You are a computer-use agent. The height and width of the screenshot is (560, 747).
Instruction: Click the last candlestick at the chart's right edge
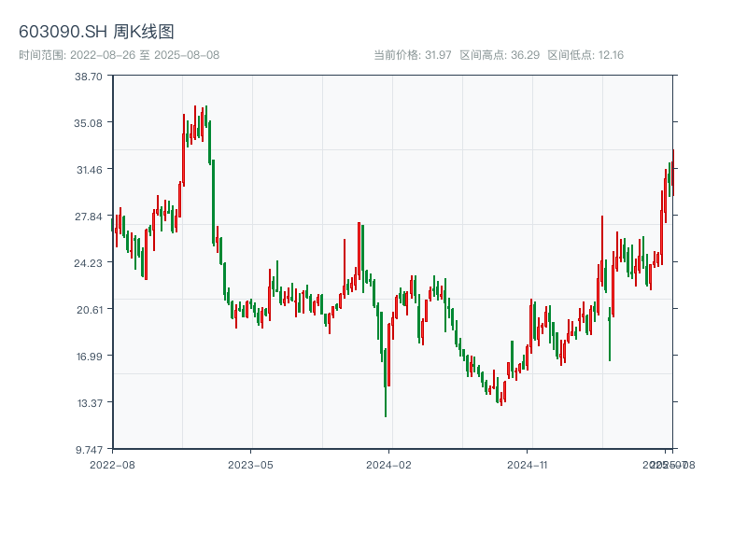pyautogui.click(x=672, y=173)
